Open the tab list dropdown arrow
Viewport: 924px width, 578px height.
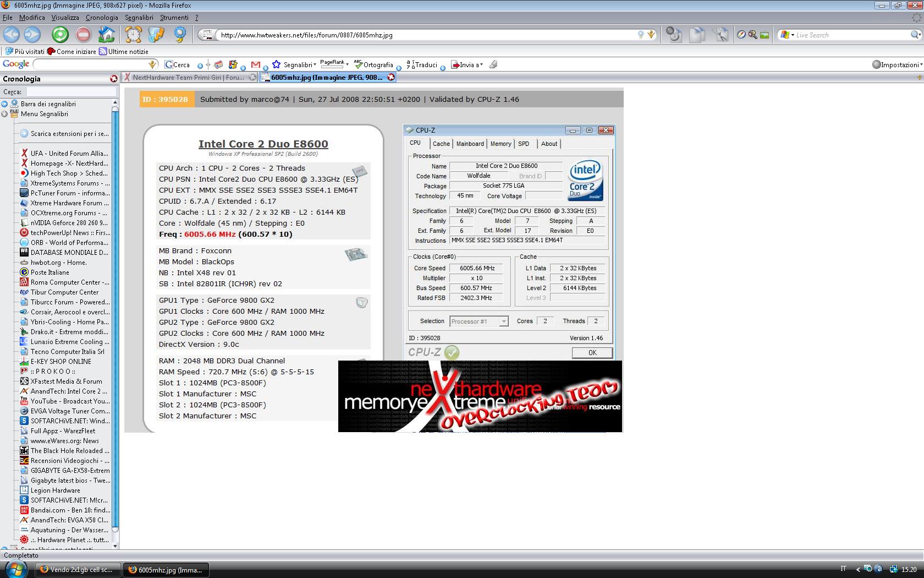click(x=919, y=78)
